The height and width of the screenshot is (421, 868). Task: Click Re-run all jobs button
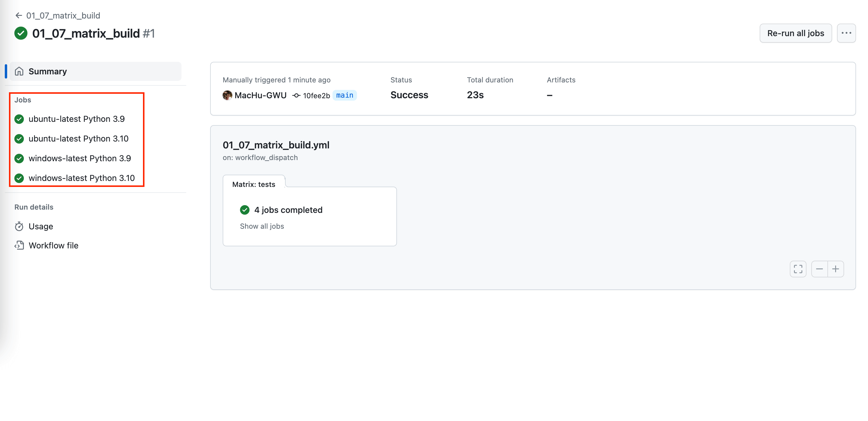[x=795, y=33]
